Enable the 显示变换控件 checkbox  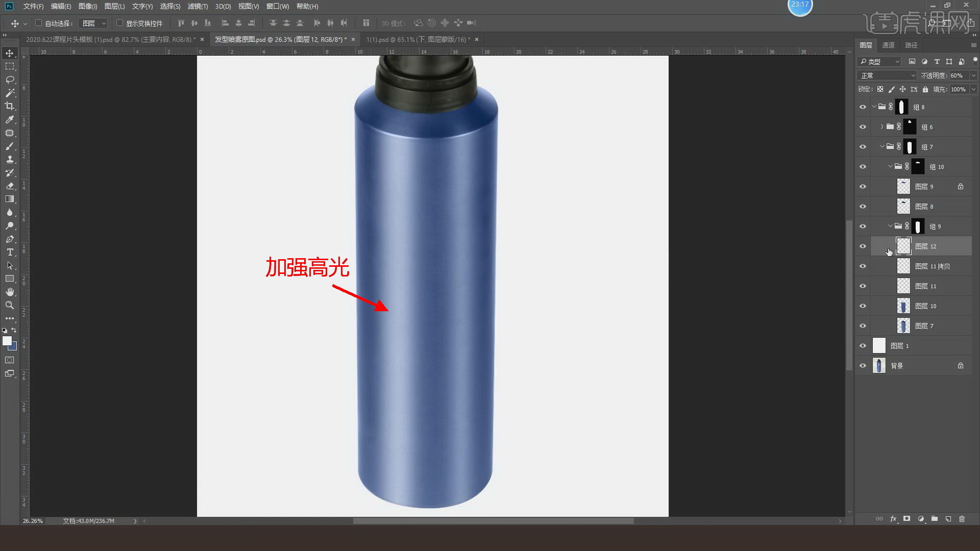click(119, 23)
